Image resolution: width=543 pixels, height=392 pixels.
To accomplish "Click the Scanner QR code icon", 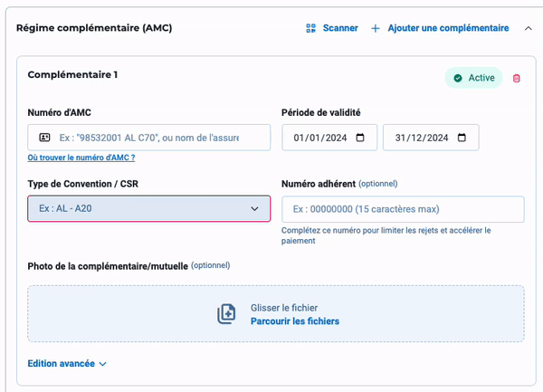I will click(310, 28).
